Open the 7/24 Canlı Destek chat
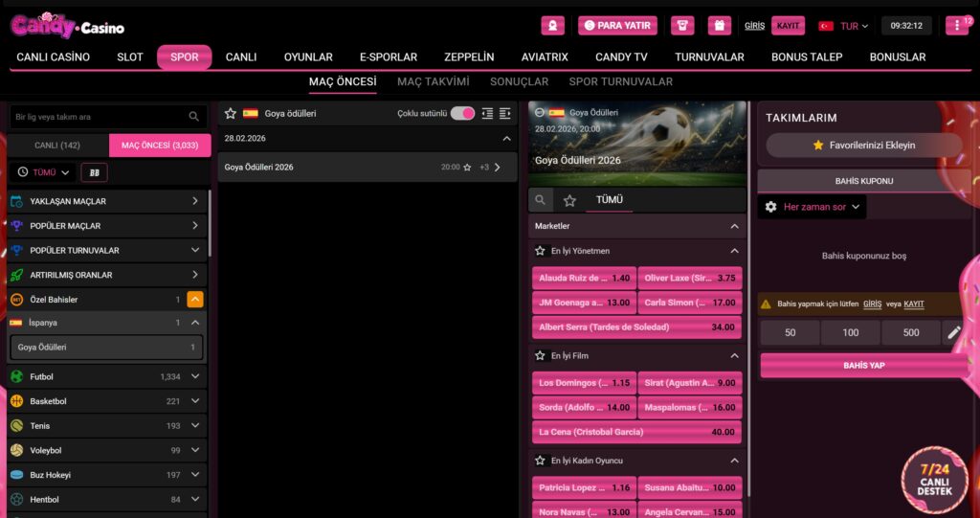Screen dimensions: 980x518 point(934,480)
